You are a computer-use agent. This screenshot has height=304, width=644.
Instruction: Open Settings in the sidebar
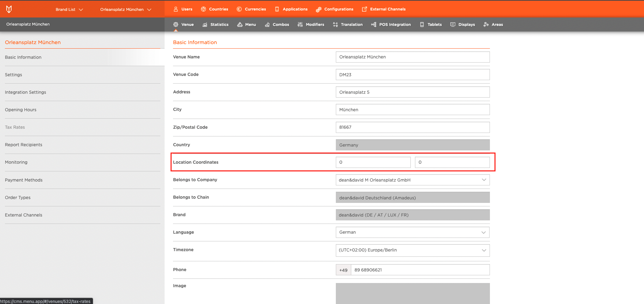click(x=83, y=75)
